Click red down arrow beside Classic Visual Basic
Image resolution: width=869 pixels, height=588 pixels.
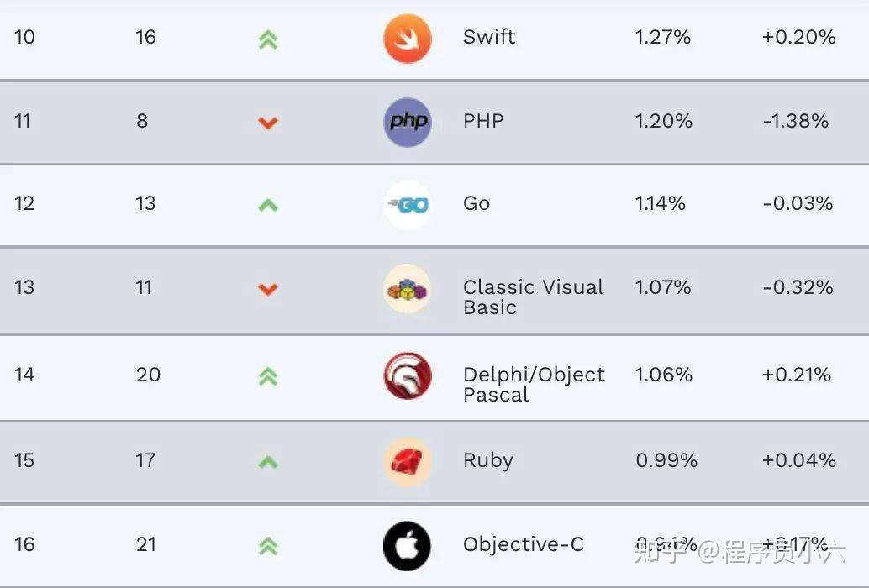tap(268, 289)
